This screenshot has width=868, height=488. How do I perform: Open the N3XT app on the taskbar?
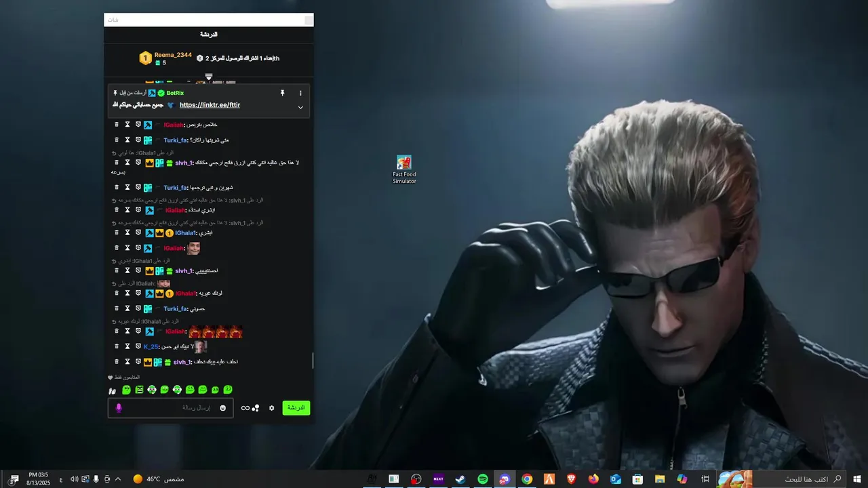tap(438, 479)
